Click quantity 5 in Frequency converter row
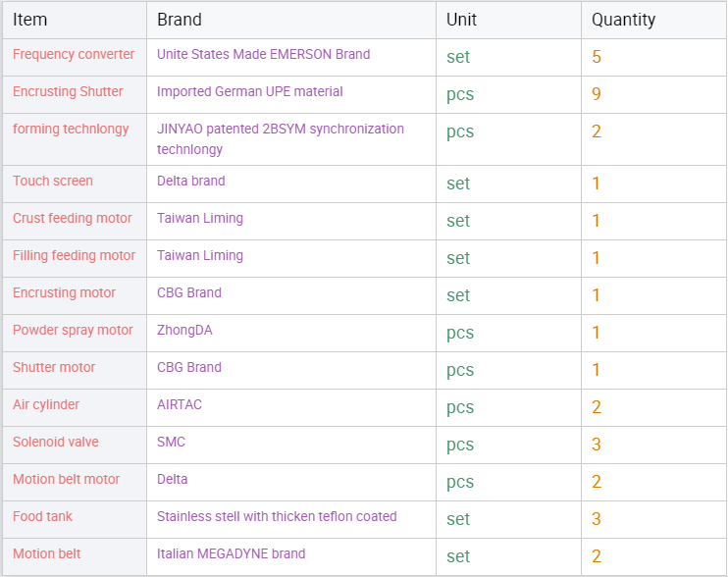 tap(597, 57)
